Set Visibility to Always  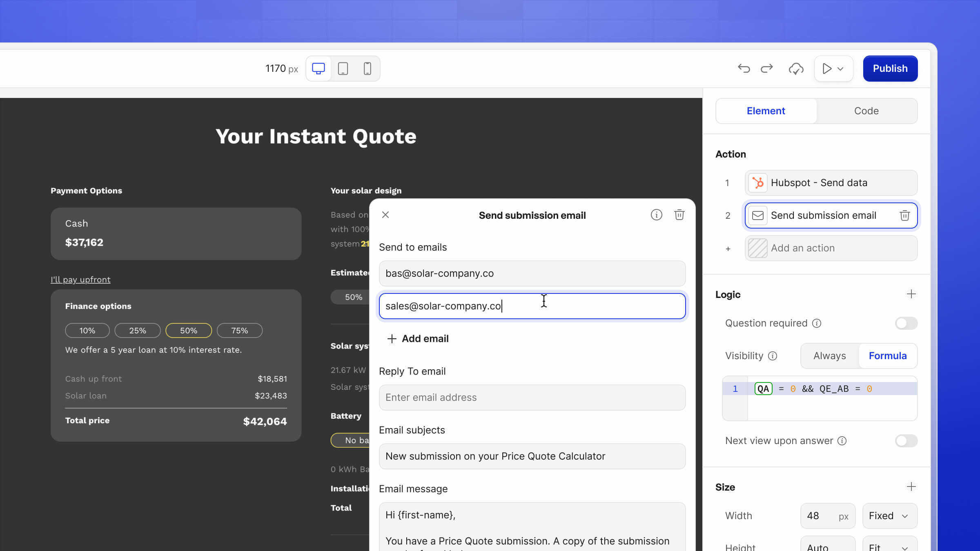[829, 356]
